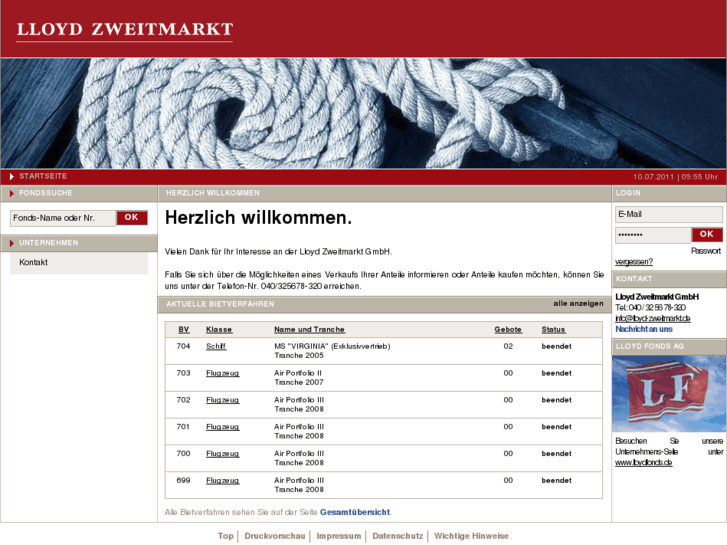Open the Startseite navigation item
The height and width of the screenshot is (545, 727).
43,176
